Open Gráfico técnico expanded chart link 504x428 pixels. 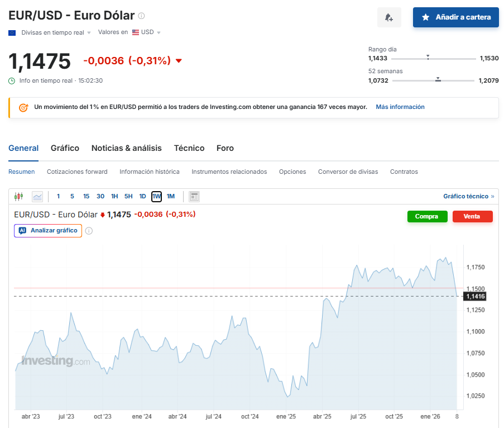click(x=468, y=196)
